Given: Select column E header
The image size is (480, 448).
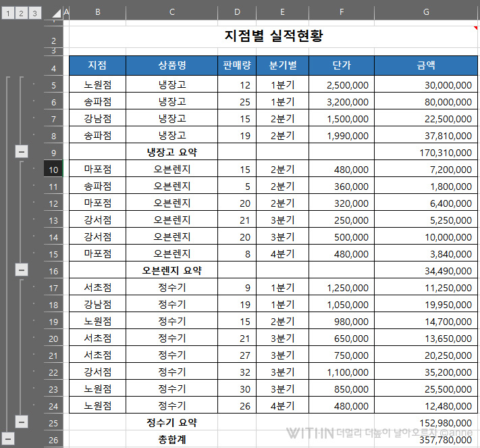Looking at the screenshot, I should pos(283,12).
